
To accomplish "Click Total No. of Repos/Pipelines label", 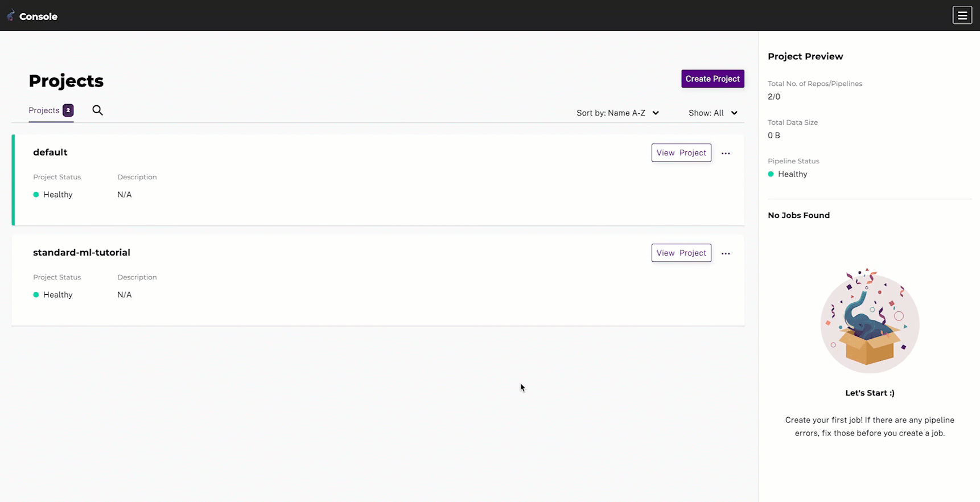I will [815, 84].
